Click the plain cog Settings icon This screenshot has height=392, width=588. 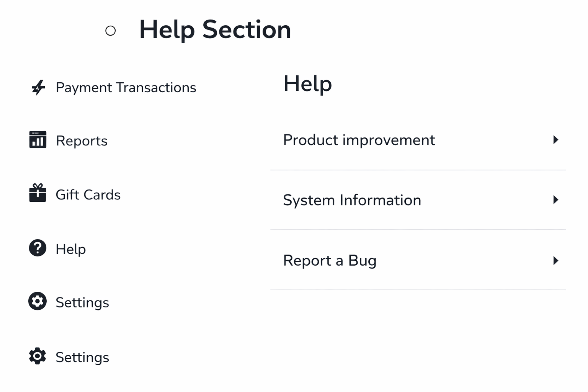(x=38, y=356)
